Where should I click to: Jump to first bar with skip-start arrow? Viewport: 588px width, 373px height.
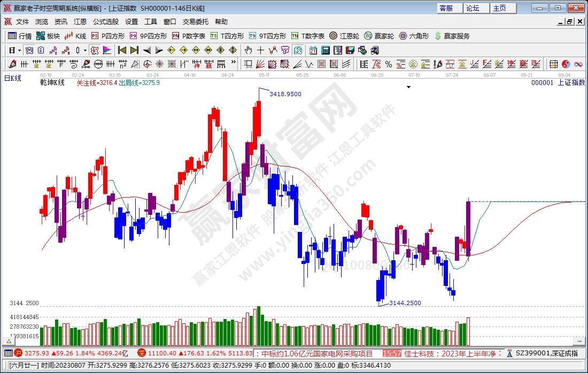[x=122, y=50]
